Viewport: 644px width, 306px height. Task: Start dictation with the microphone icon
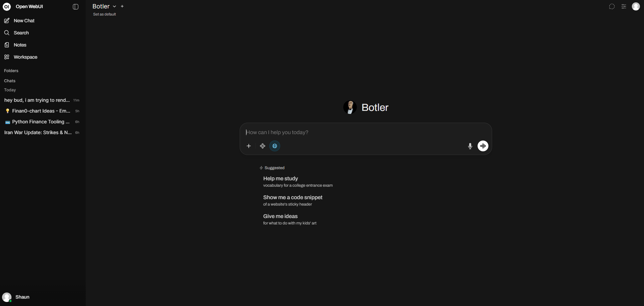pos(470,146)
